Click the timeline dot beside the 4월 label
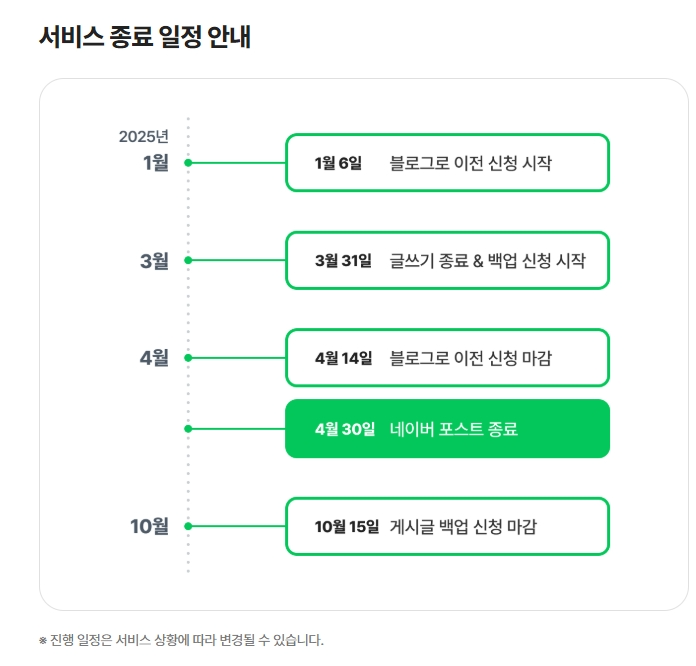Image resolution: width=696 pixels, height=666 pixels. [x=188, y=357]
